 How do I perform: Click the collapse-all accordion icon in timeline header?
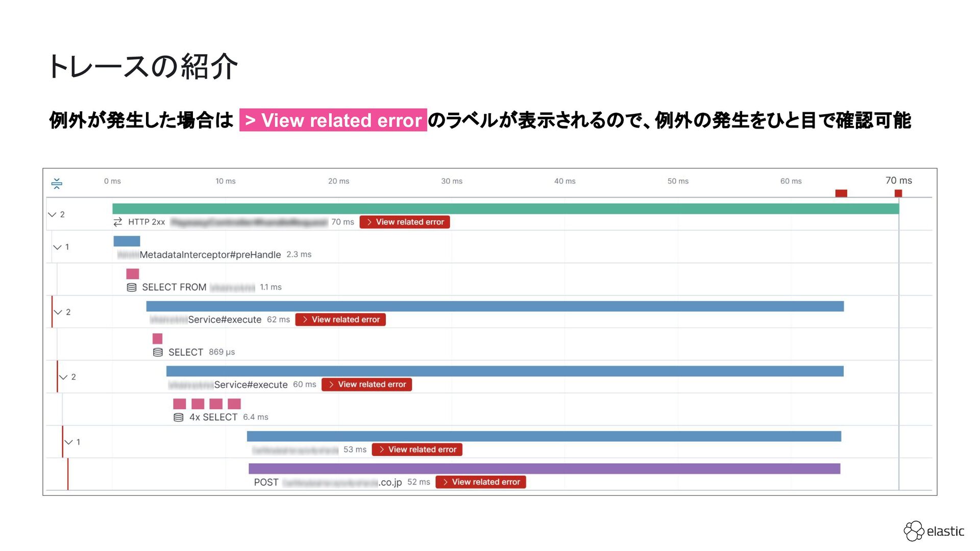(57, 184)
